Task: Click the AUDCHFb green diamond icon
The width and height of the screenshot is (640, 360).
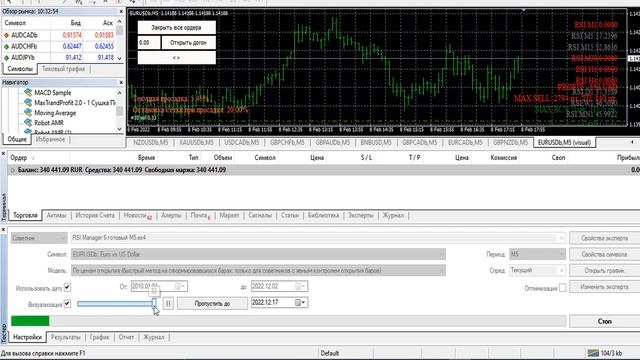Action: point(6,47)
